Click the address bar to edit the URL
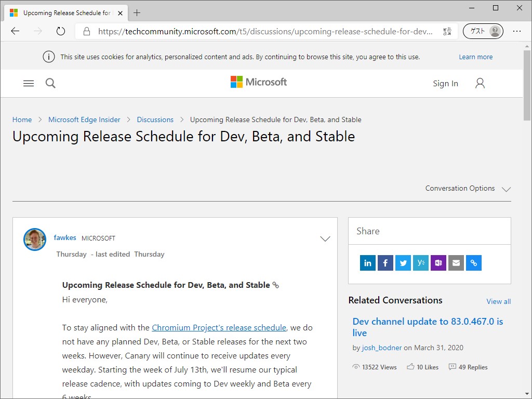Image resolution: width=532 pixels, height=399 pixels. click(260, 31)
